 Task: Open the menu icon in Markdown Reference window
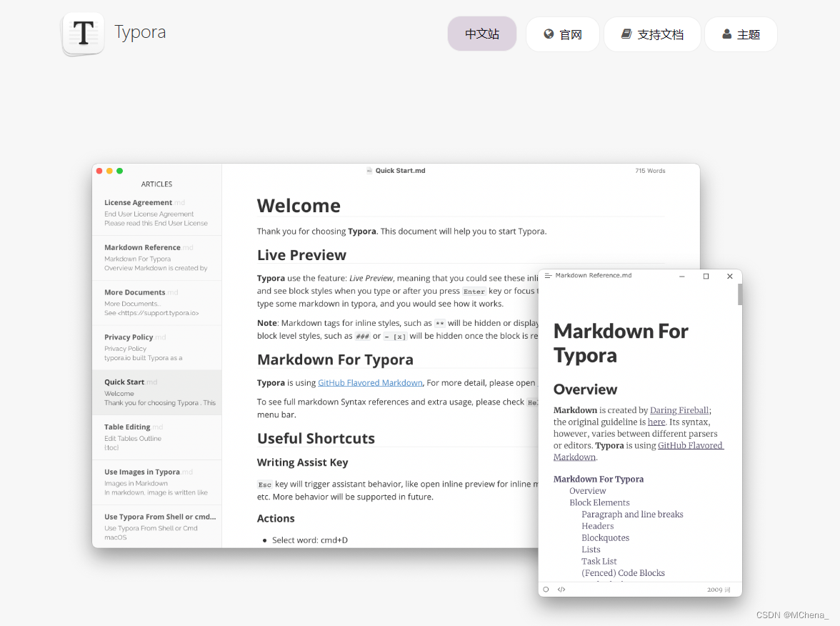tap(548, 276)
